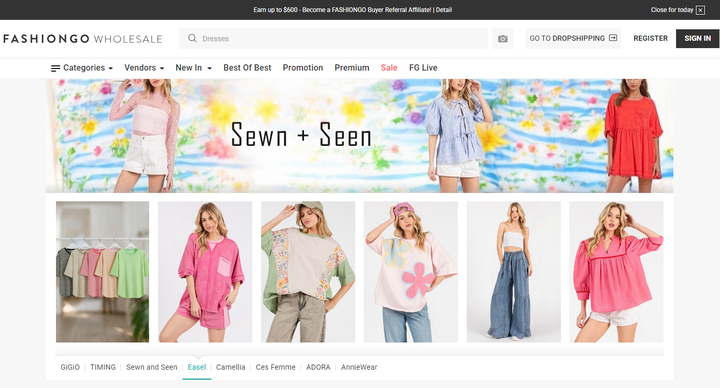Image resolution: width=720 pixels, height=388 pixels.
Task: Click the Go To Dropshipping arrow icon
Action: 613,38
